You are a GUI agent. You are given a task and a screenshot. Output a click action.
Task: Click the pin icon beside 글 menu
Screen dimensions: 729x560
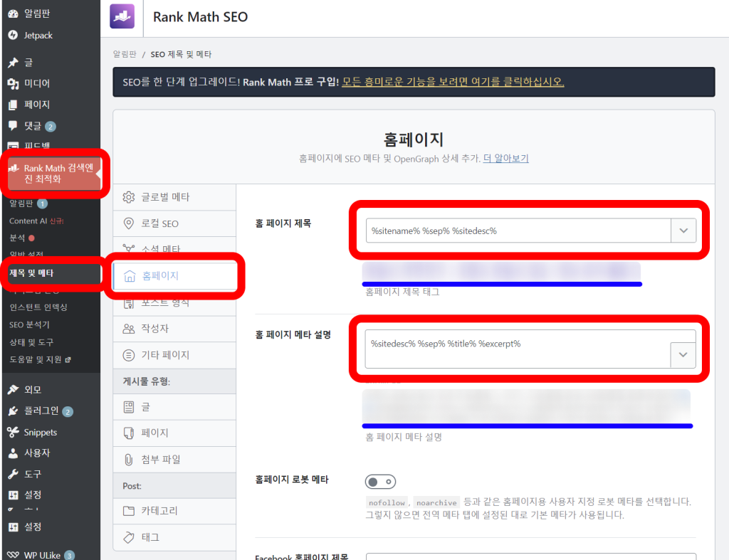[x=13, y=63]
